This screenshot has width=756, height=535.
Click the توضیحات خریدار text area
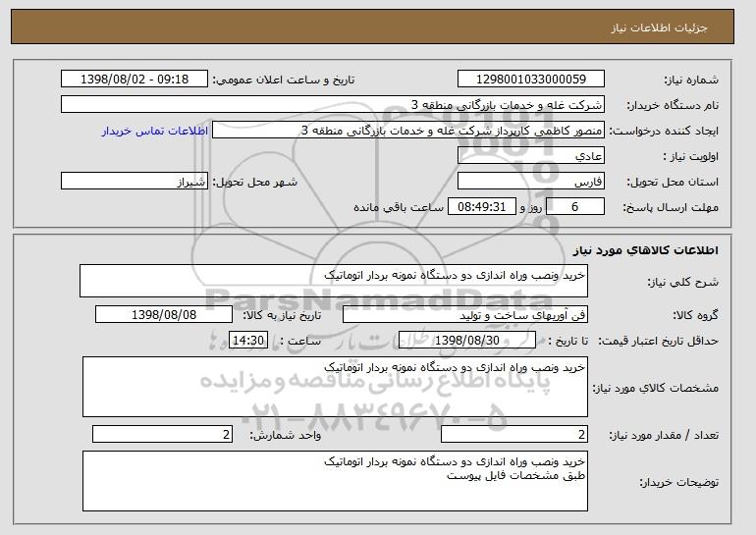coord(335,481)
